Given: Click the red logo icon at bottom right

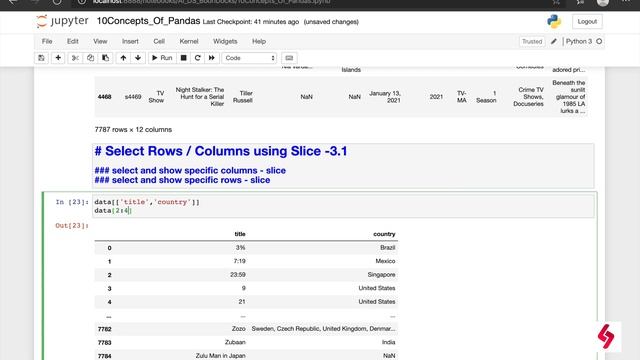Looking at the screenshot, I should click(x=606, y=337).
